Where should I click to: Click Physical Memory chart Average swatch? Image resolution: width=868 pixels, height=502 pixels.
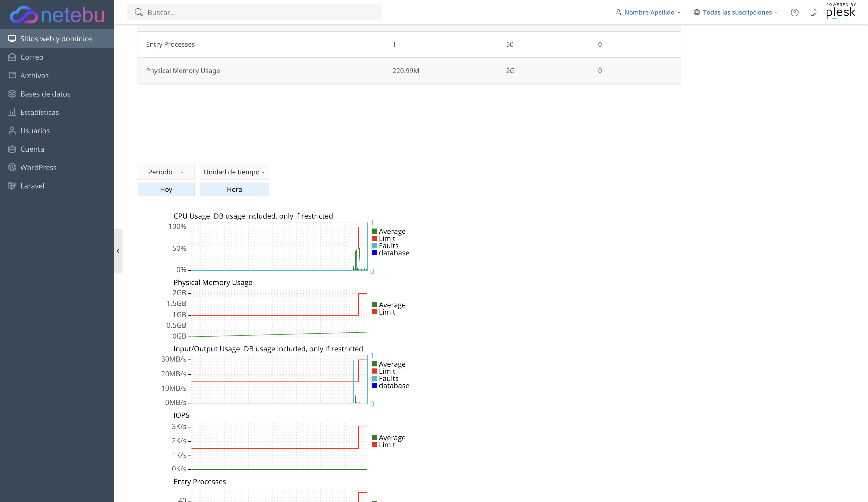[374, 305]
